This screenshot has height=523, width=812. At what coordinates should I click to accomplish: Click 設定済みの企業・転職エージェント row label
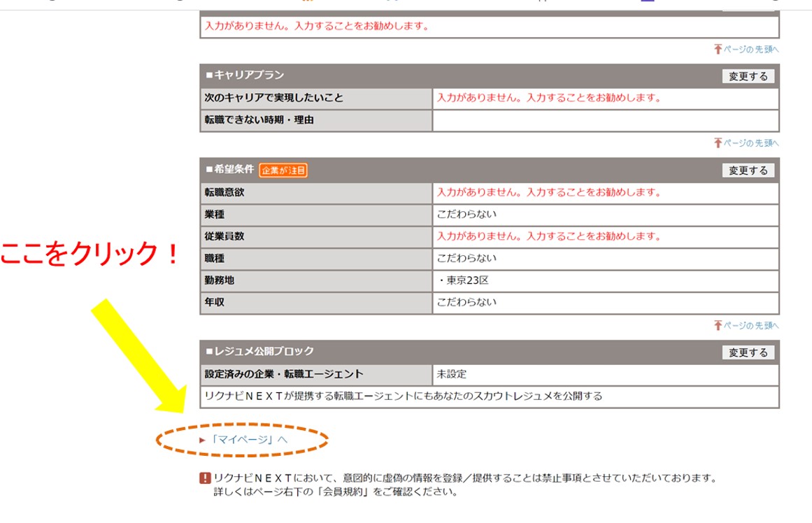tap(316, 374)
